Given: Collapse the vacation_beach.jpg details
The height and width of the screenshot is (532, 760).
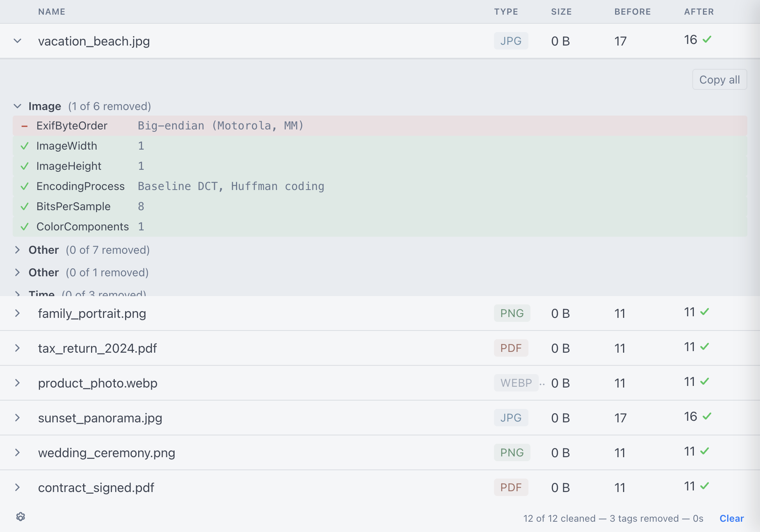Looking at the screenshot, I should (17, 41).
